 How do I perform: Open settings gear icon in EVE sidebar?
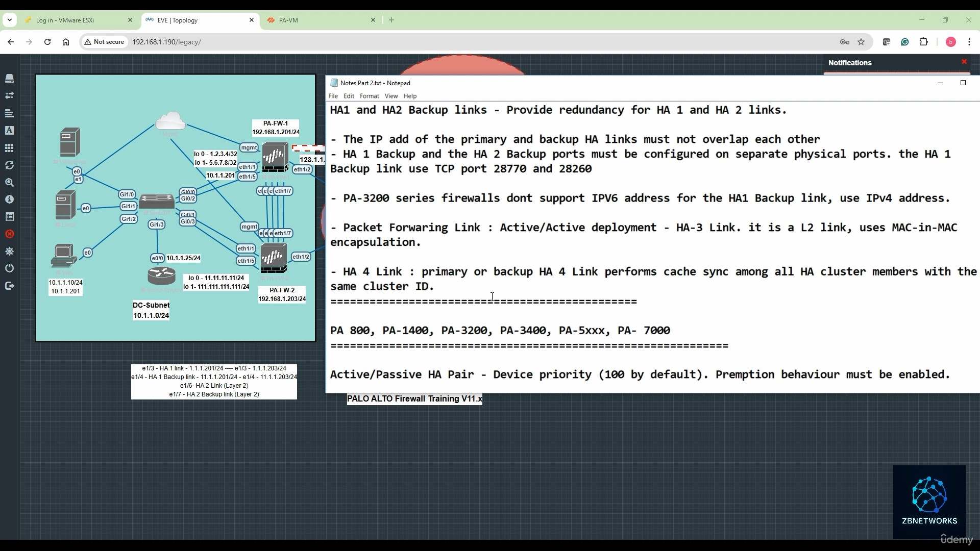[x=9, y=252]
